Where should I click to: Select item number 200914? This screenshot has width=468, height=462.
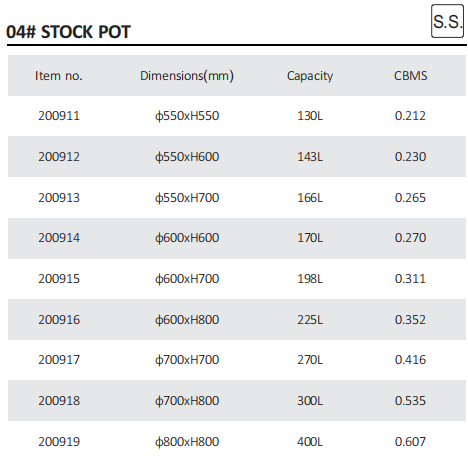tap(59, 238)
